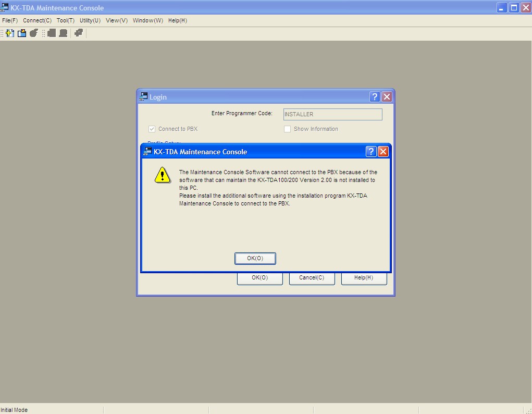The image size is (532, 414).
Task: Click OK(O) in the Login dialog
Action: [260, 278]
